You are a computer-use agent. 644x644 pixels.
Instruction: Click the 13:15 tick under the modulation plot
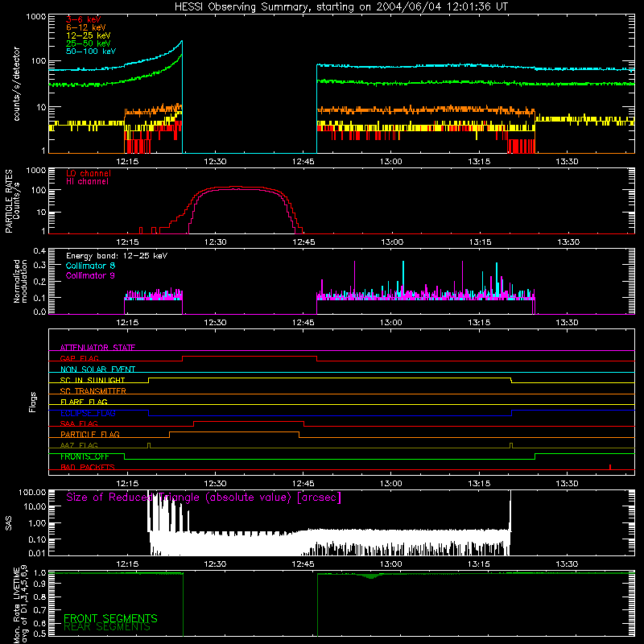point(479,323)
